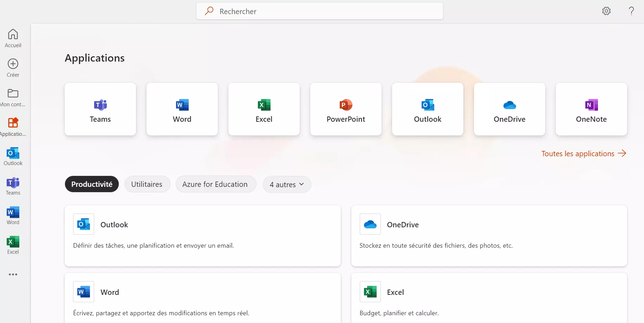Click the OneDrive card description text
The height and width of the screenshot is (323, 644).
[x=436, y=246]
